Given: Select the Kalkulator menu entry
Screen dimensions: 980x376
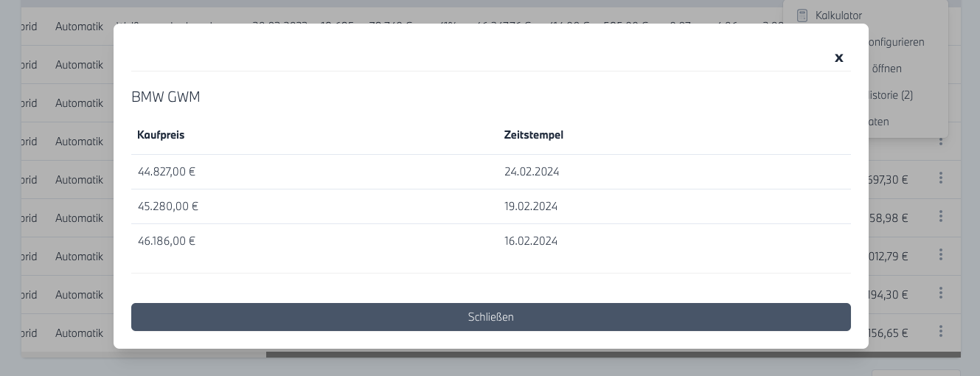Looking at the screenshot, I should pyautogui.click(x=838, y=15).
